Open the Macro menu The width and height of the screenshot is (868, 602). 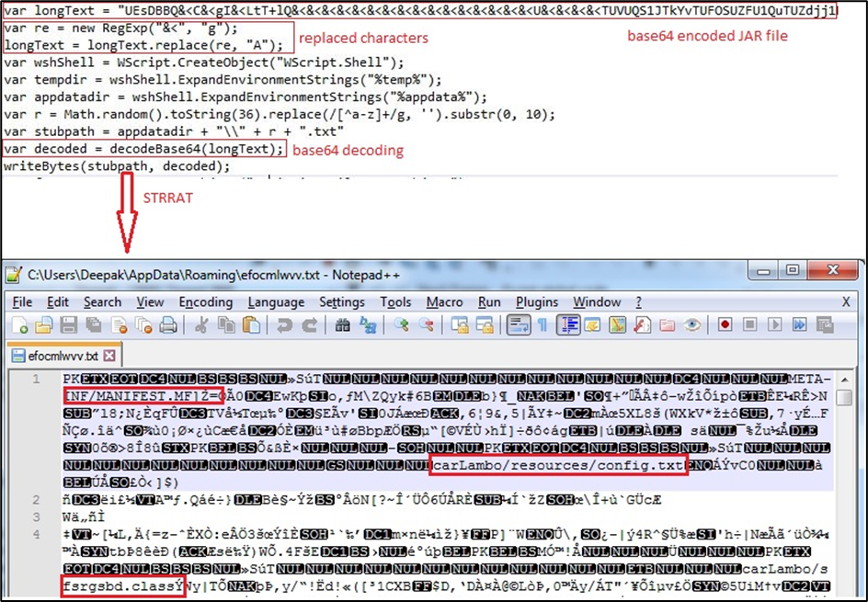point(444,302)
